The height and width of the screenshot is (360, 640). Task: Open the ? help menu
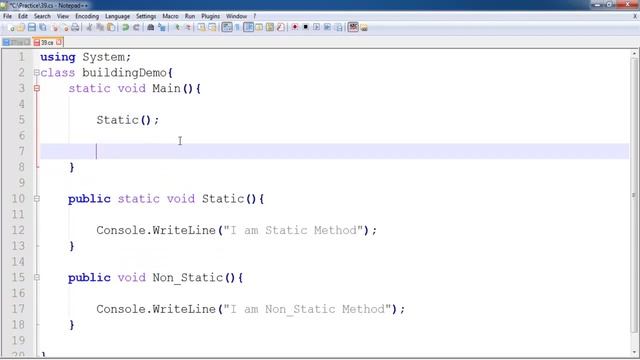pyautogui.click(x=255, y=16)
